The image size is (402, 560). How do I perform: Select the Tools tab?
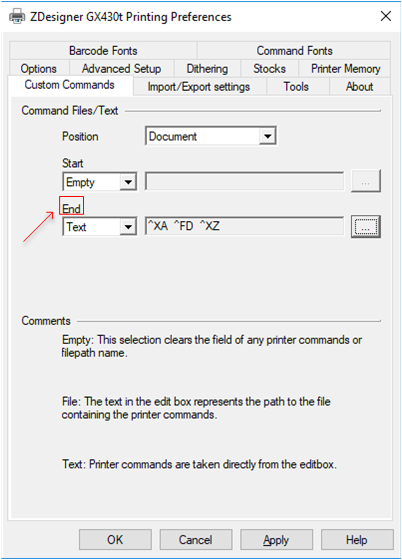point(296,87)
